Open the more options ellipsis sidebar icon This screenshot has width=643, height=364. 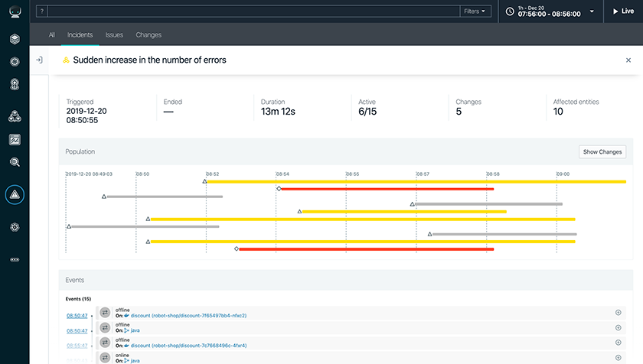tap(15, 259)
